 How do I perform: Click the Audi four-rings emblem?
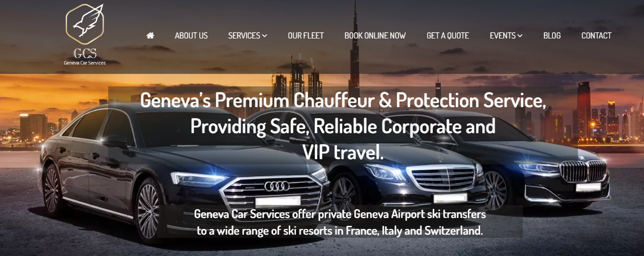279,186
